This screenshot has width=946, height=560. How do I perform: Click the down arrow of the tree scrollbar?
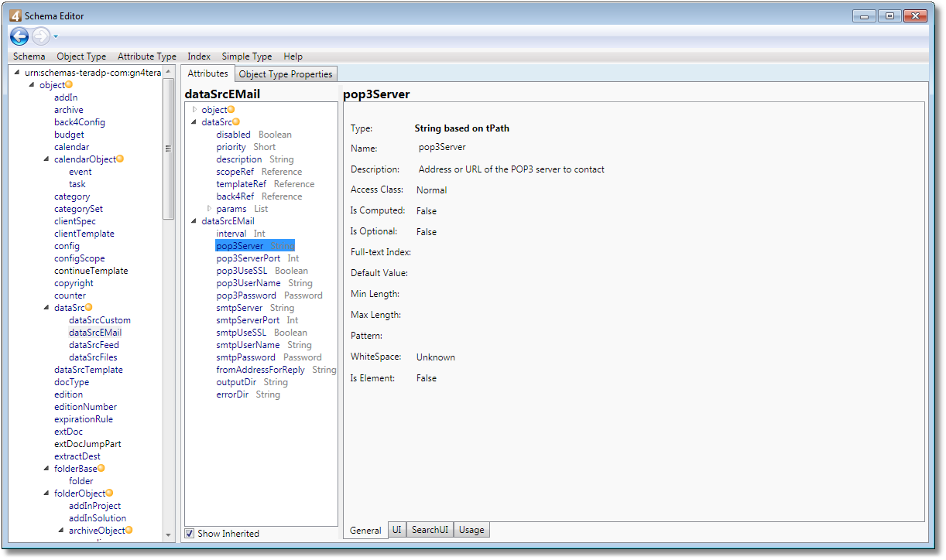[168, 534]
